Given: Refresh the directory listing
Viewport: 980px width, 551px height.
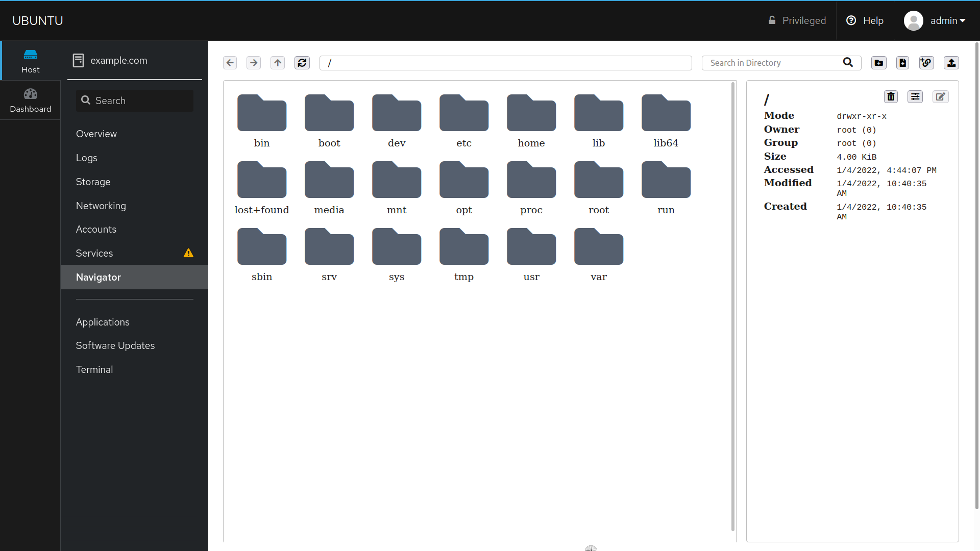Looking at the screenshot, I should pyautogui.click(x=302, y=63).
